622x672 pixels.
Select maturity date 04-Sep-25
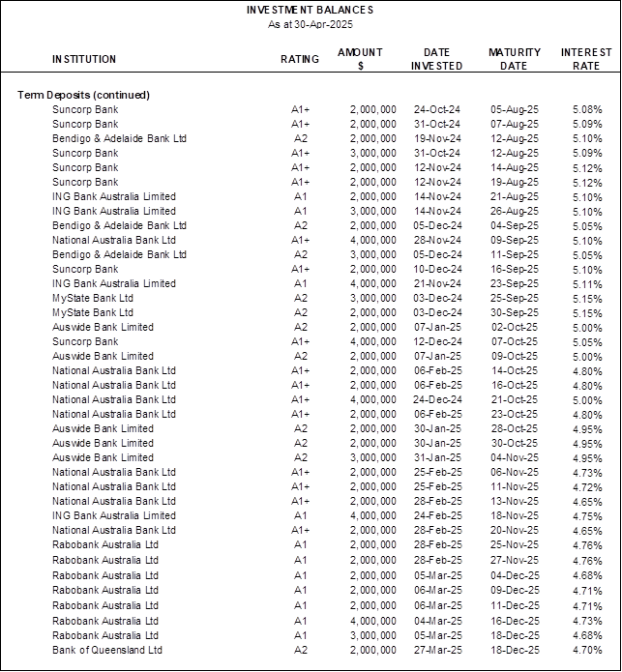coord(515,226)
